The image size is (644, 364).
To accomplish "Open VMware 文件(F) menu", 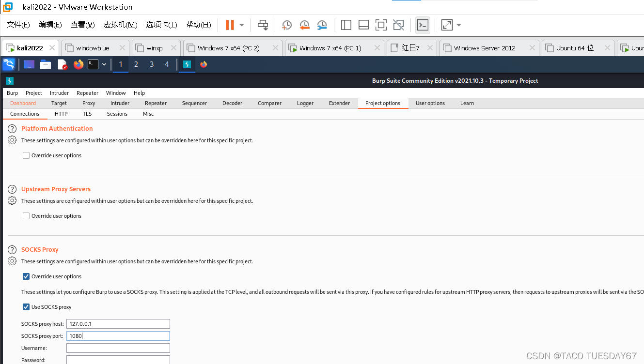I will click(18, 25).
